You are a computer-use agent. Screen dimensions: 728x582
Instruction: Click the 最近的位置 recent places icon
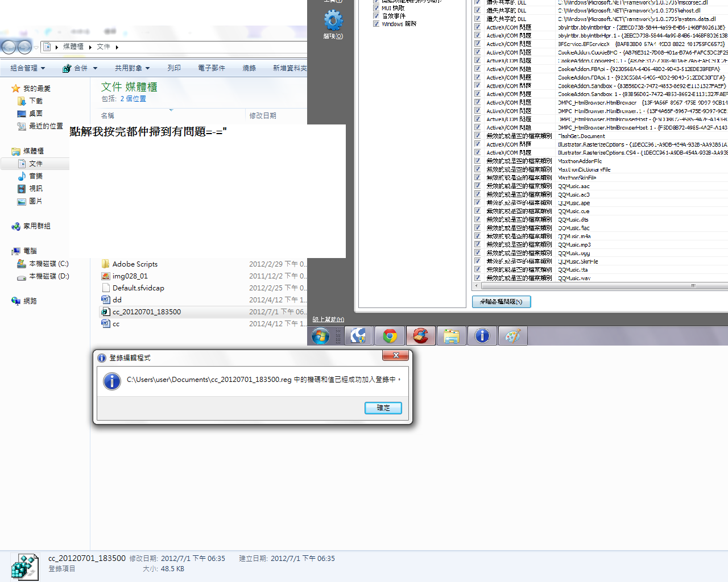coord(22,126)
